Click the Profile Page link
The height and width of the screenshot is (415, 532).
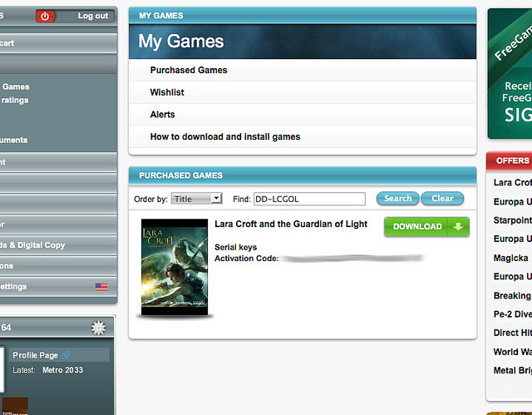pos(35,355)
